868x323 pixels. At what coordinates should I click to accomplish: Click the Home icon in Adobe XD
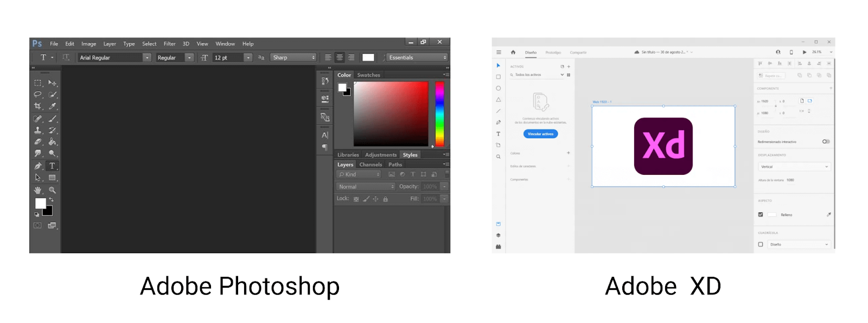[x=513, y=52]
